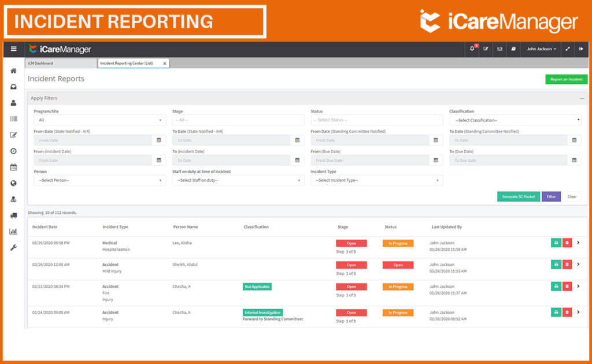The image size is (592, 364).
Task: Collapse the Apply Filters panel
Action: click(x=582, y=98)
